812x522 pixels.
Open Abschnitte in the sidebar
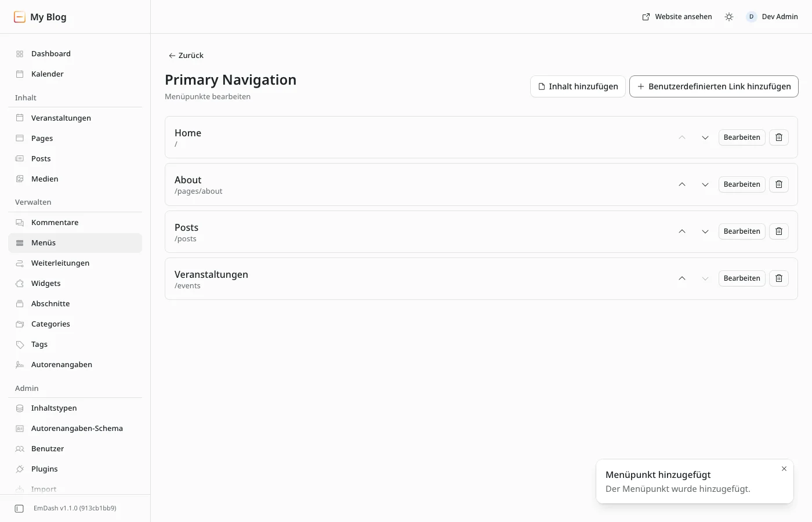[x=75, y=304]
